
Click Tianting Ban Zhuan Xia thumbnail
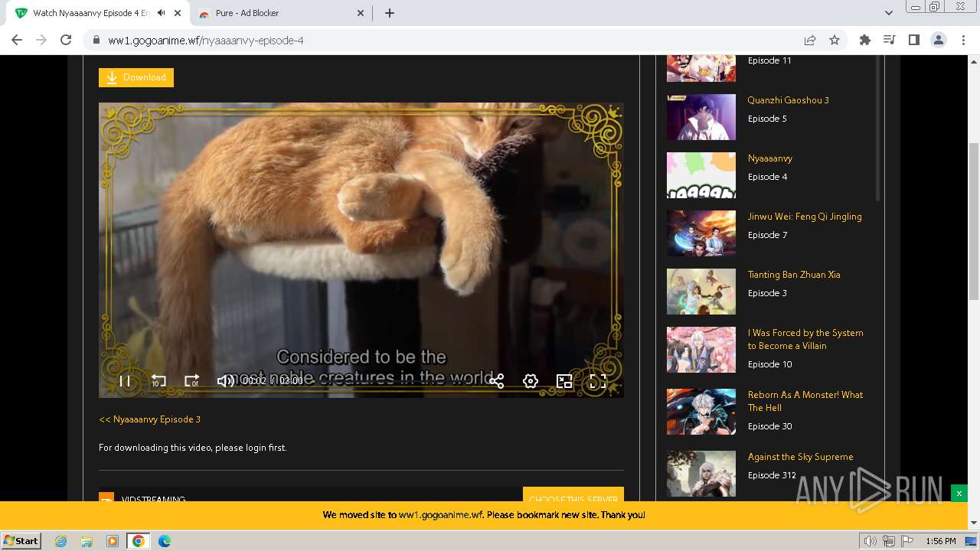[x=701, y=292]
